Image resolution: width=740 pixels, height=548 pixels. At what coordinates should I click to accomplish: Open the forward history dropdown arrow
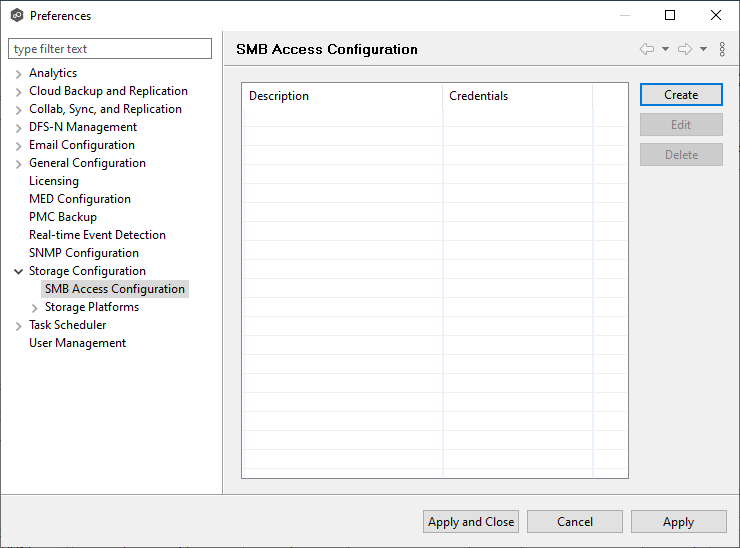pyautogui.click(x=703, y=49)
